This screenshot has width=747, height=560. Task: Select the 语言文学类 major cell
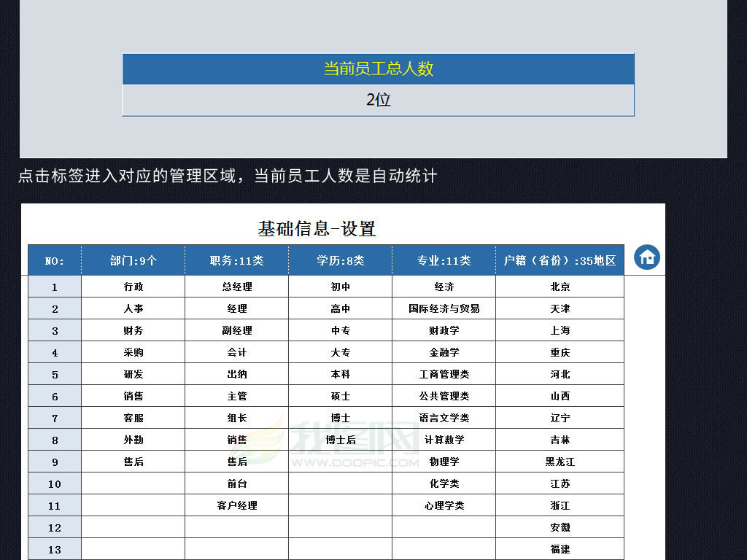tap(444, 418)
